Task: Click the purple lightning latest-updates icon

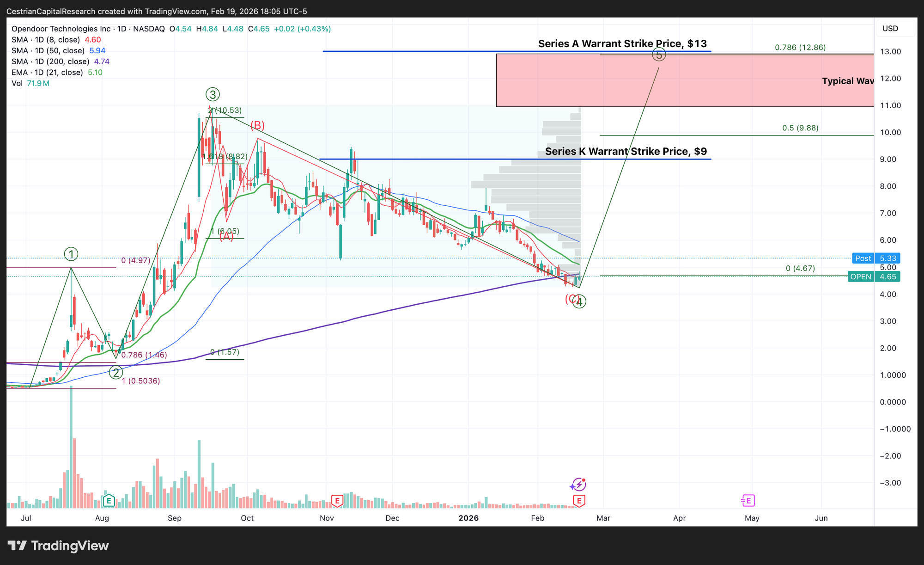Action: pyautogui.click(x=578, y=485)
